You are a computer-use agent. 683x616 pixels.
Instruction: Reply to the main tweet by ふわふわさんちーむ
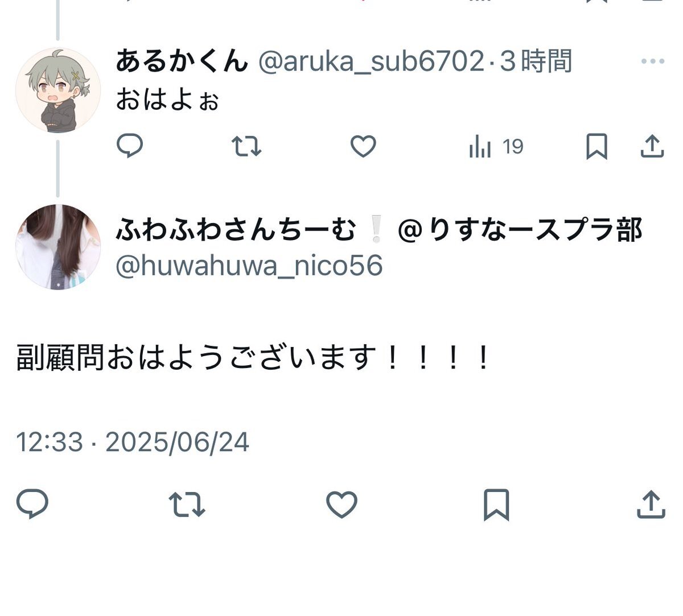(32, 504)
